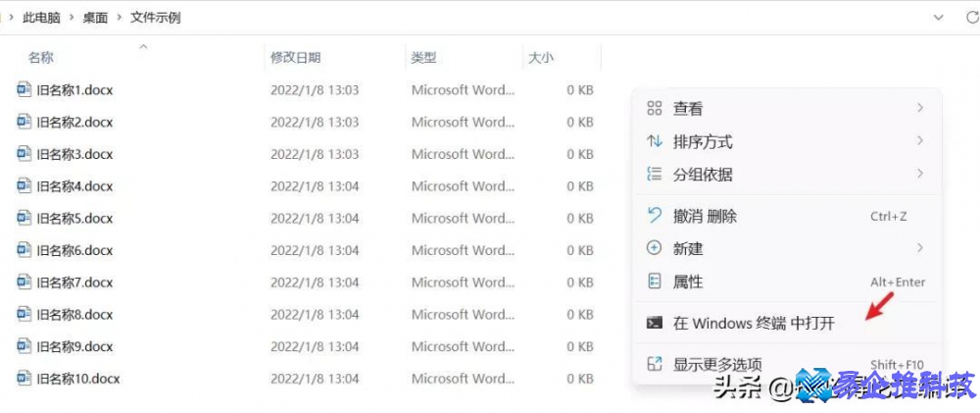
Task: Click the Word icon of 旧名称10.docx
Action: coord(24,378)
